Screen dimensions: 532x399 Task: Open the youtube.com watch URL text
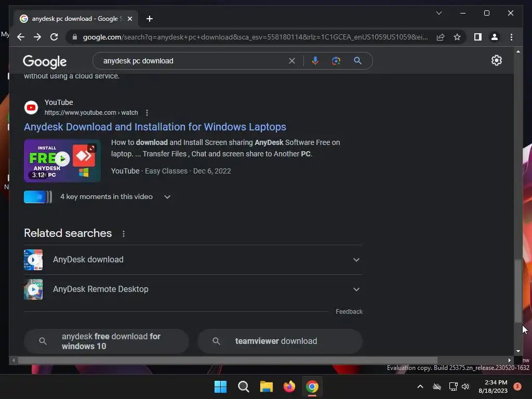(91, 113)
